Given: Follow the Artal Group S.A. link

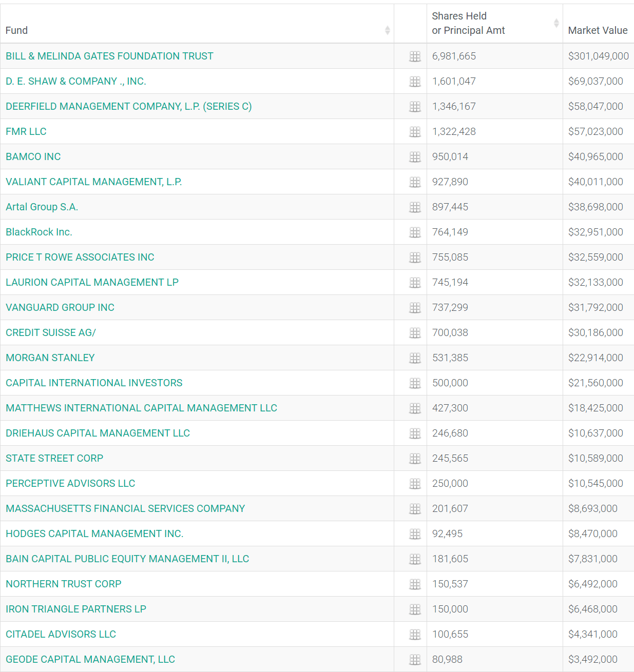Looking at the screenshot, I should click(x=42, y=207).
